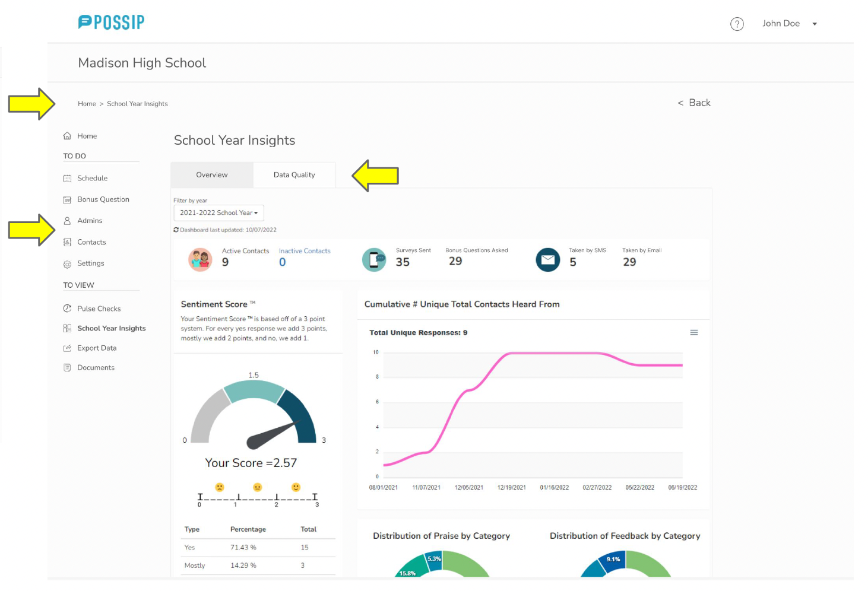Image resolution: width=868 pixels, height=591 pixels.
Task: Open the Settings sidebar item
Action: [x=91, y=263]
